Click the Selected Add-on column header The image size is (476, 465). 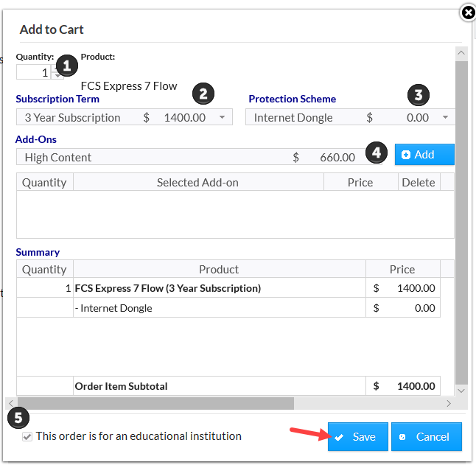(x=198, y=183)
